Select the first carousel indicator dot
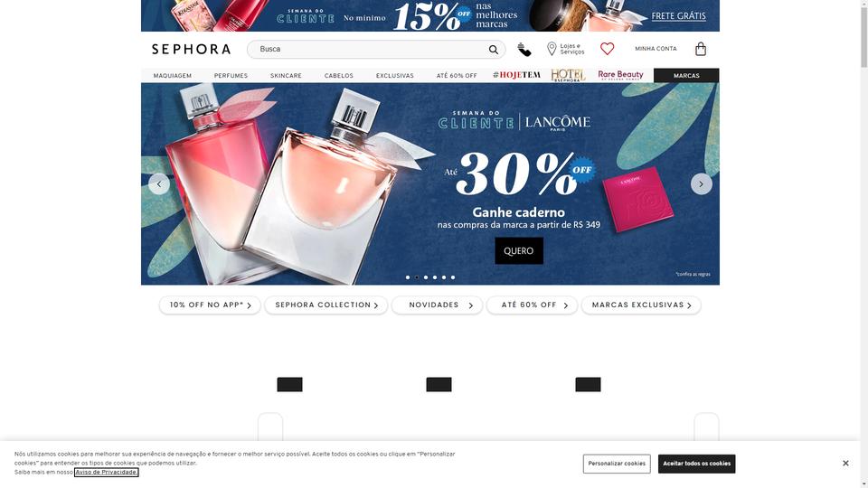This screenshot has width=868, height=488. pos(408,277)
